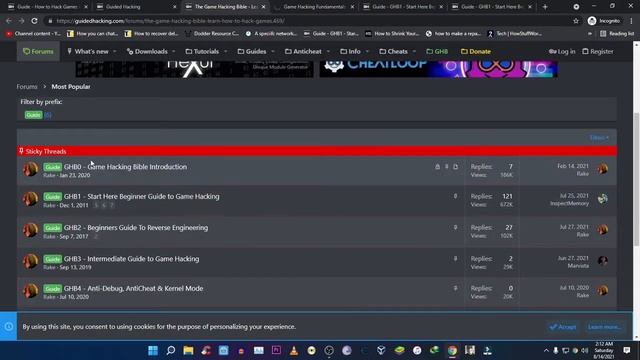The width and height of the screenshot is (640, 360).
Task: Open the GHB nav item
Action: pos(437,51)
